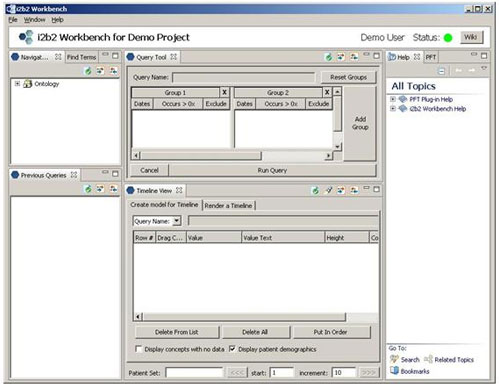Click the green icon in Previous Queries toolbar
This screenshot has width=499, height=387.
pyautogui.click(x=88, y=189)
